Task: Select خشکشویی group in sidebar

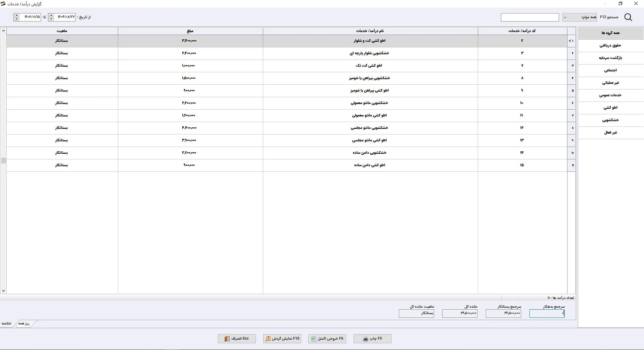Action: [x=611, y=120]
